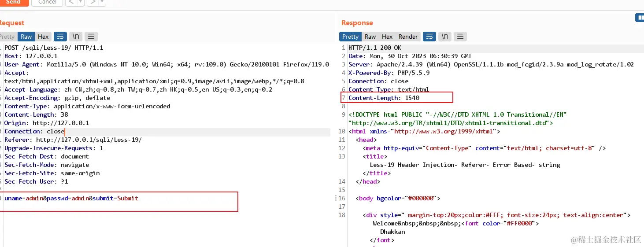This screenshot has width=644, height=247.
Task: Click the html xmlns line in response
Action: pyautogui.click(x=424, y=131)
